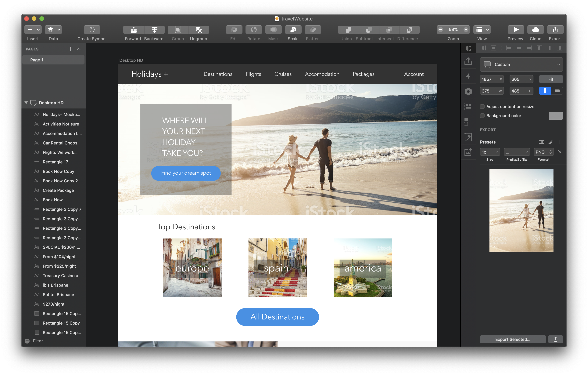588x375 pixels.
Task: Click the All Destinations button
Action: point(277,316)
